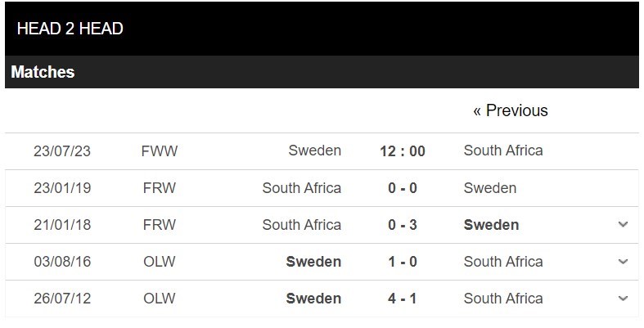Open South Africa in 26/07/12 row
This screenshot has height=328, width=644.
click(503, 299)
